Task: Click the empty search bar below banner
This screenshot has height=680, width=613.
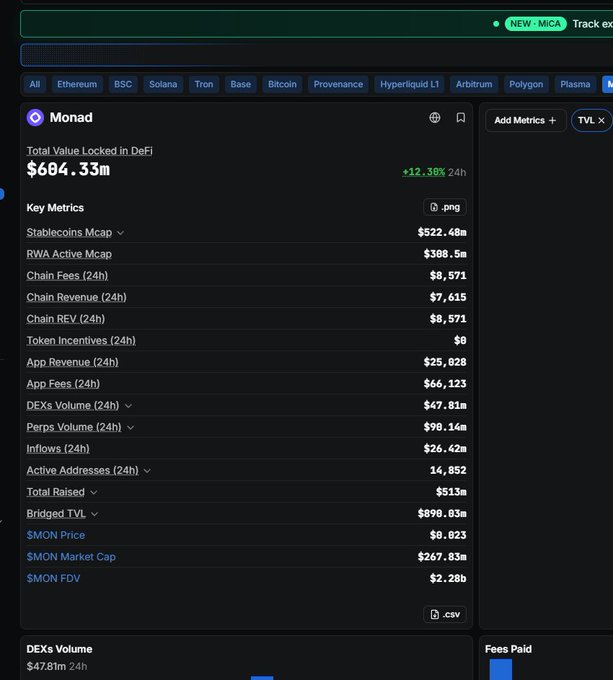Action: (316, 55)
